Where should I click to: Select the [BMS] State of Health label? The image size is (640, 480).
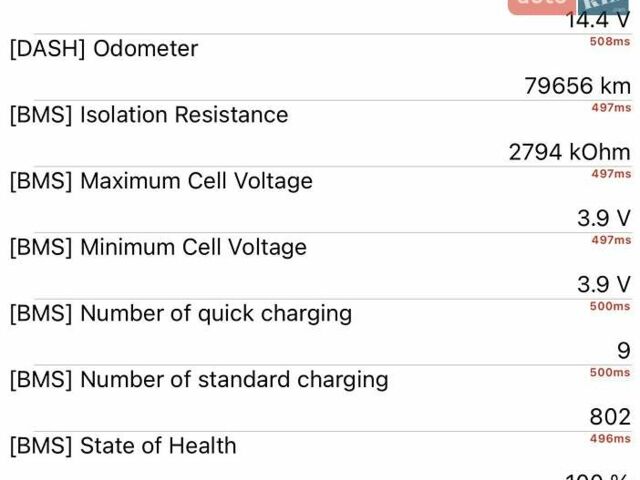(x=123, y=445)
